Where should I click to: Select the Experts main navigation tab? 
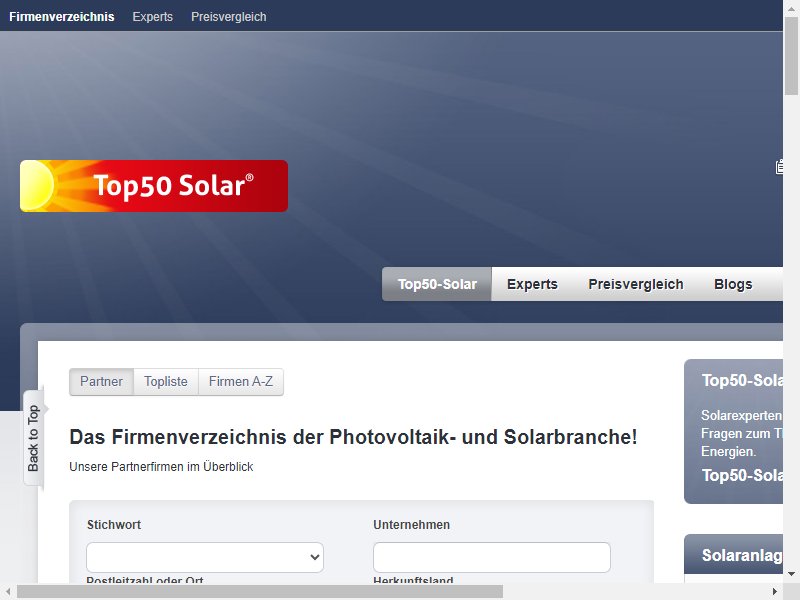[x=532, y=284]
